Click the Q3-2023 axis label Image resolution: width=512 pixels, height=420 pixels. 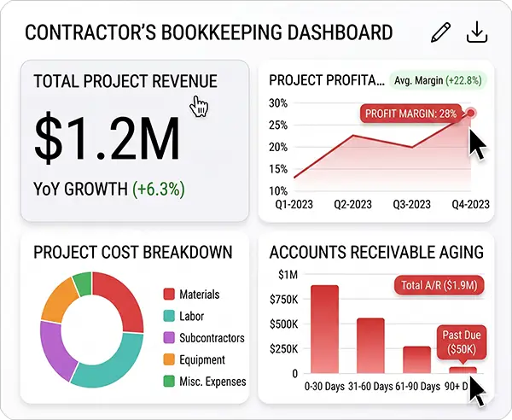(412, 204)
